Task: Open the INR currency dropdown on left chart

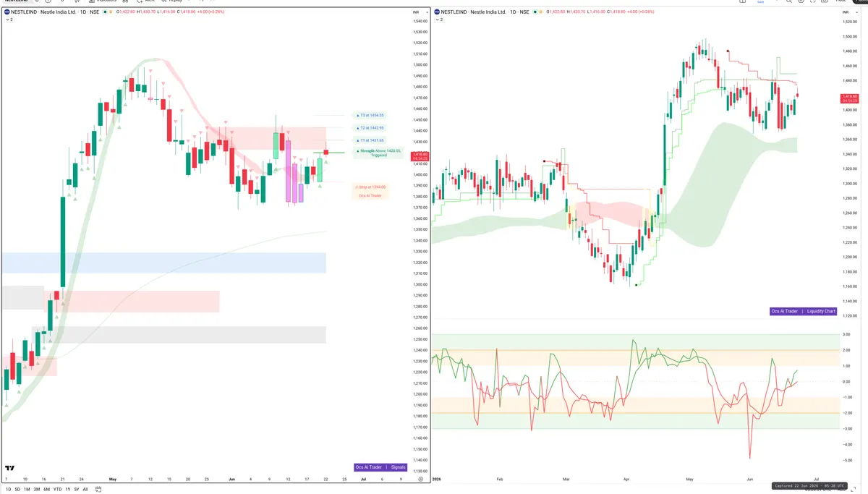Action: (420, 12)
